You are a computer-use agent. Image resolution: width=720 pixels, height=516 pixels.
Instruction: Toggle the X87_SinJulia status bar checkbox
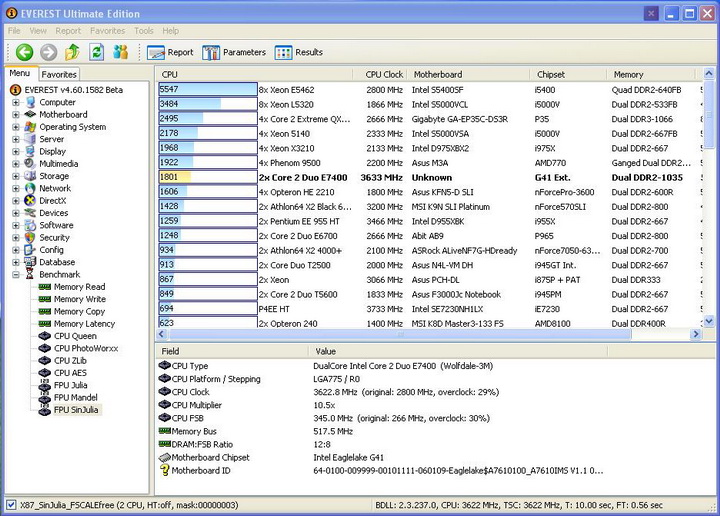11,506
